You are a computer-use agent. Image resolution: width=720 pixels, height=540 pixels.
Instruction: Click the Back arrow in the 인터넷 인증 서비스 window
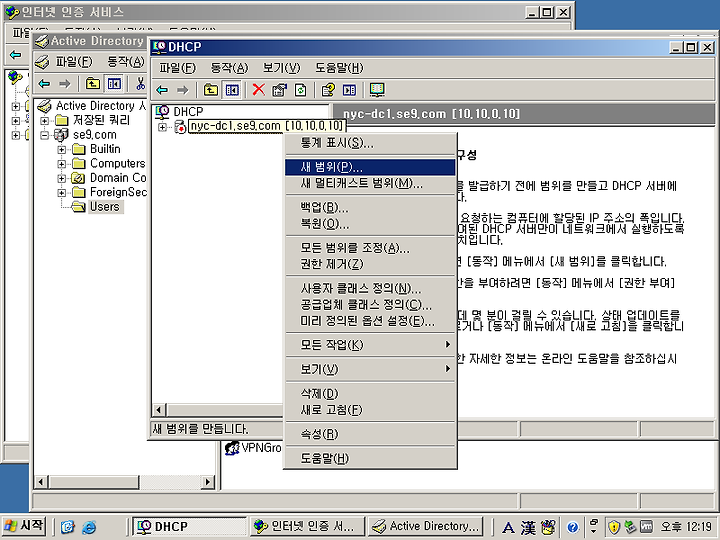[x=16, y=55]
